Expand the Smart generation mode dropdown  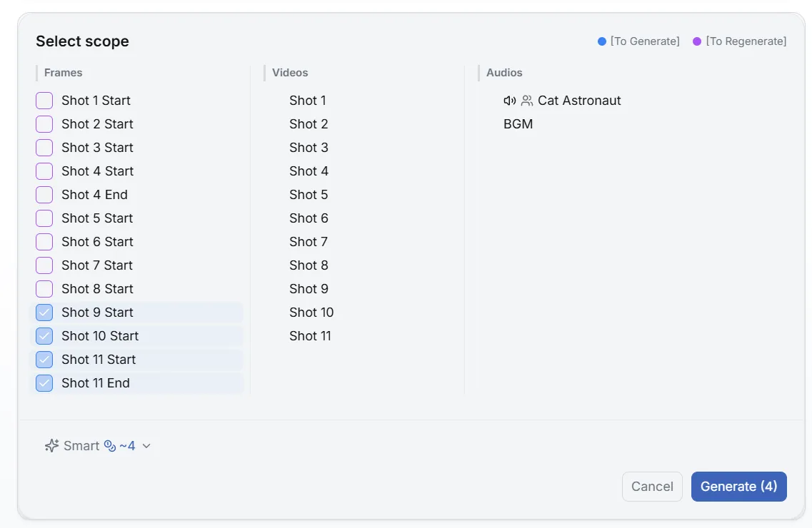click(146, 445)
